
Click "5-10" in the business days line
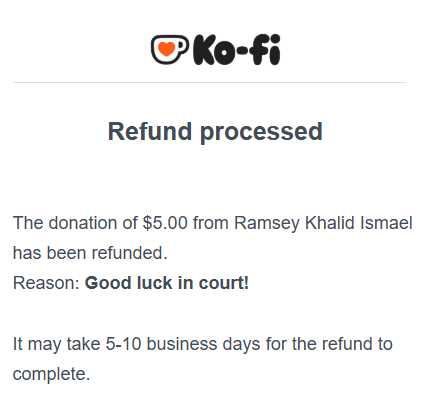[x=123, y=344]
